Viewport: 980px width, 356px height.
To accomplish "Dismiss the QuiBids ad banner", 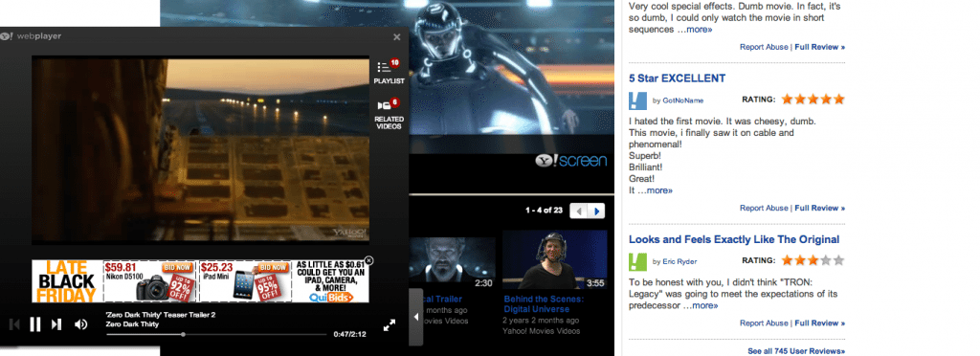I will [368, 260].
